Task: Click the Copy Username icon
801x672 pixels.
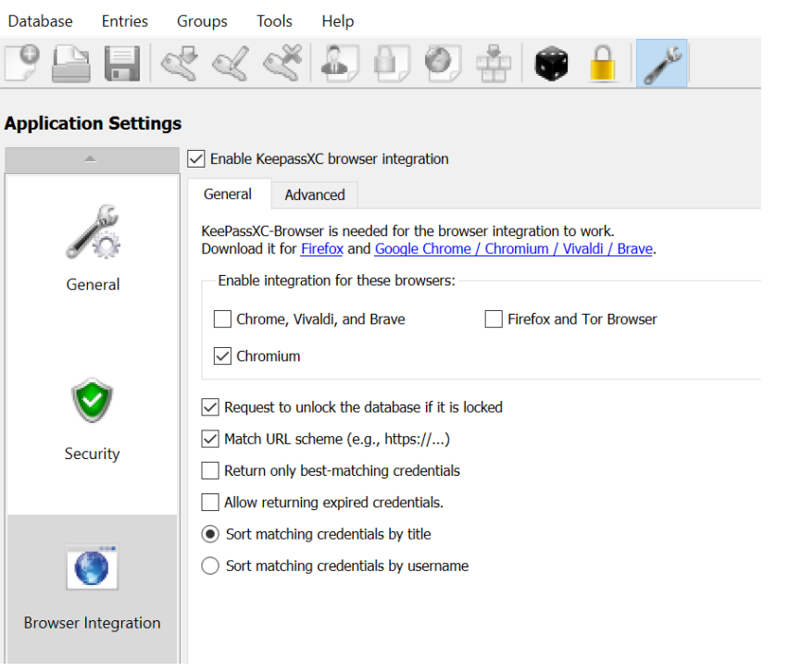Action: coord(340,63)
